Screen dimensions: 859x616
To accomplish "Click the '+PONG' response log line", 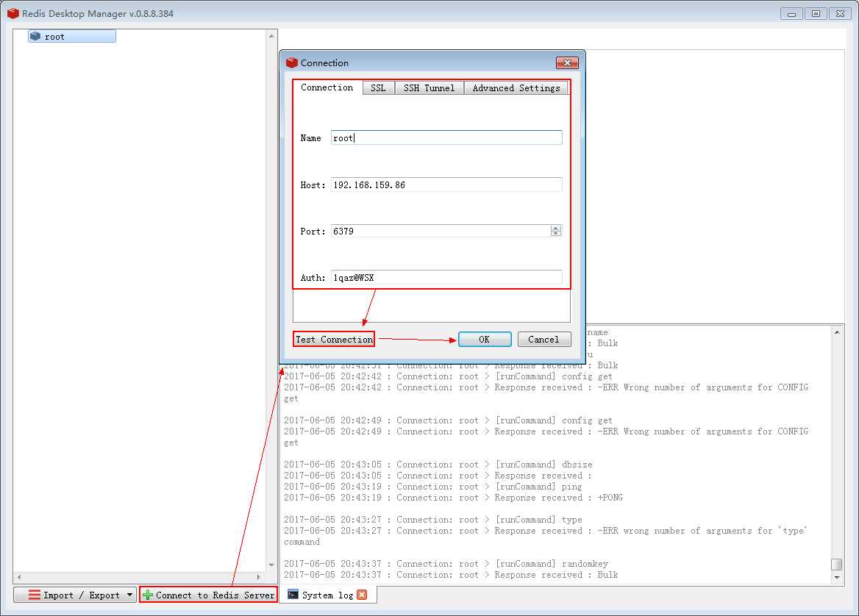I will click(453, 498).
